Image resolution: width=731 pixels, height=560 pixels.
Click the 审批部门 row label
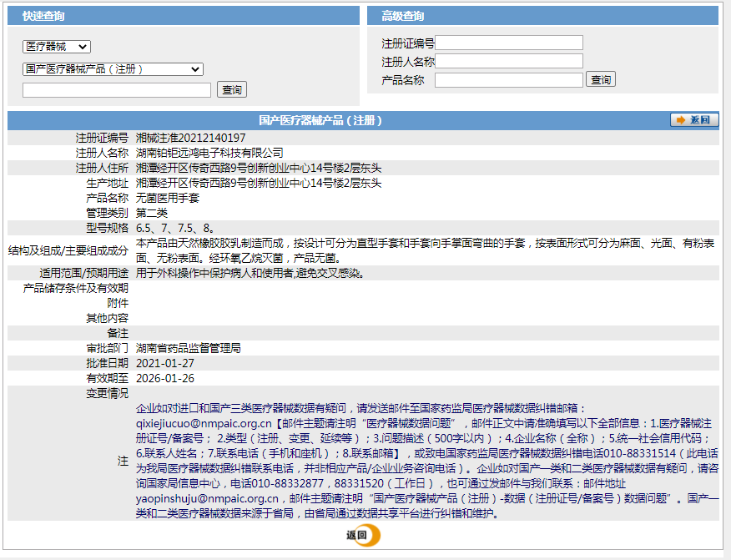coord(107,348)
